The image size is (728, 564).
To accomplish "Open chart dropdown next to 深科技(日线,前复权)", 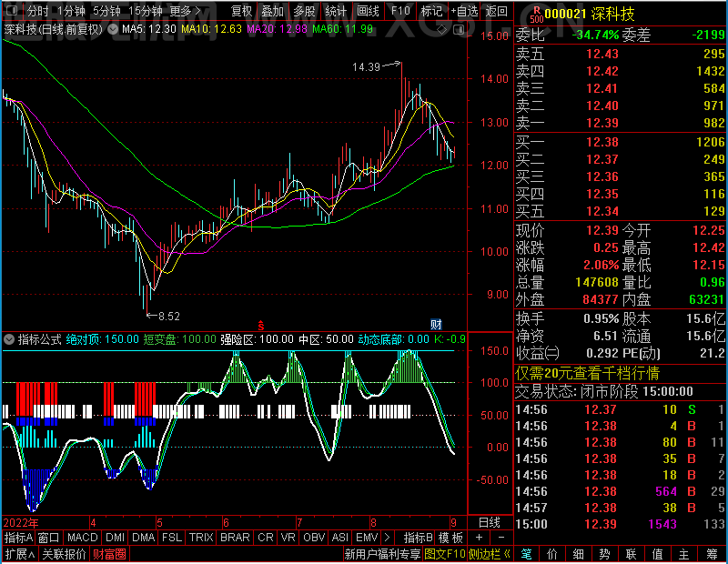I will [x=113, y=29].
